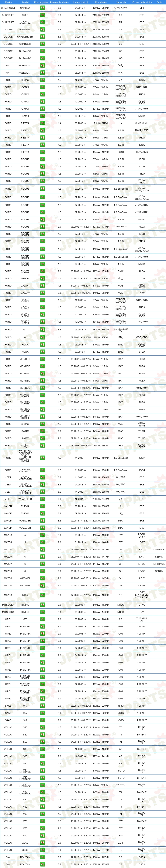The height and width of the screenshot is (868, 166).
Task: Select WRANGLER model cell
Action: click(25, 499)
